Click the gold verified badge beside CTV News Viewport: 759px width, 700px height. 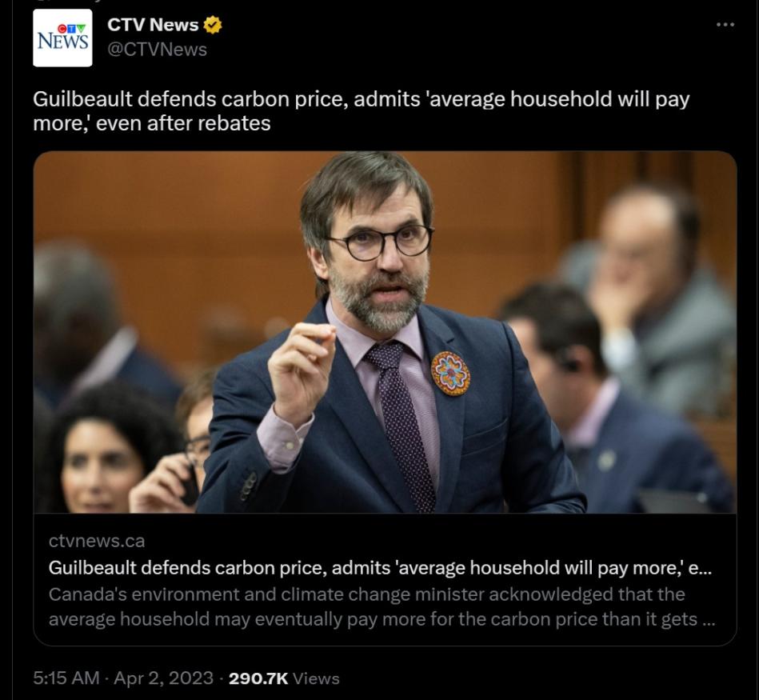(x=213, y=25)
